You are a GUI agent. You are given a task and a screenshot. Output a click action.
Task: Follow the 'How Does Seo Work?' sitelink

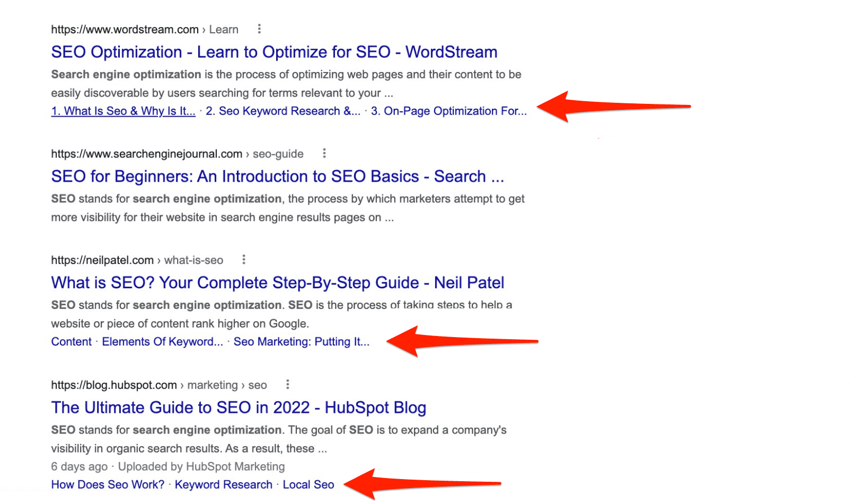pos(108,485)
